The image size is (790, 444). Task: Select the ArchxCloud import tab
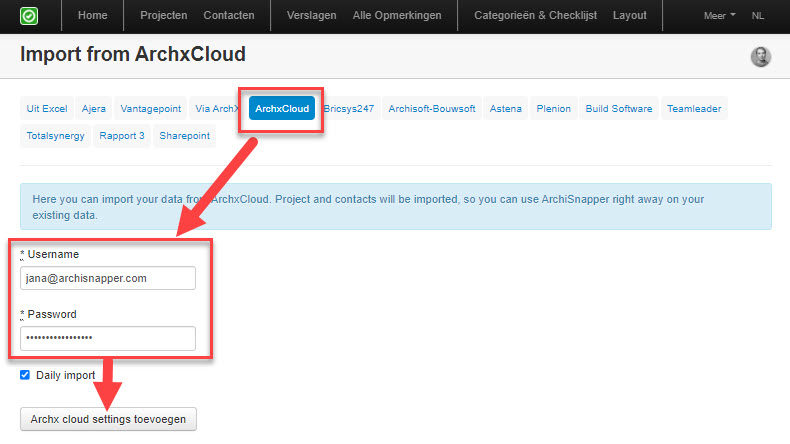coord(282,108)
